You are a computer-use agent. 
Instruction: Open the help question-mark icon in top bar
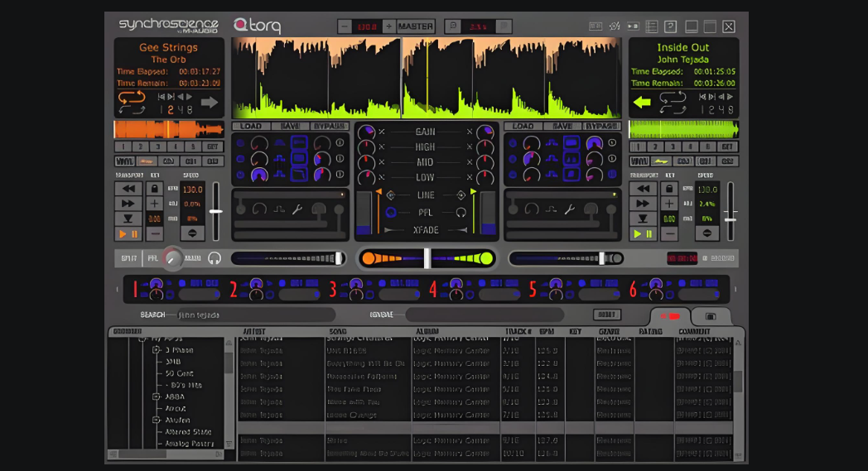[670, 26]
